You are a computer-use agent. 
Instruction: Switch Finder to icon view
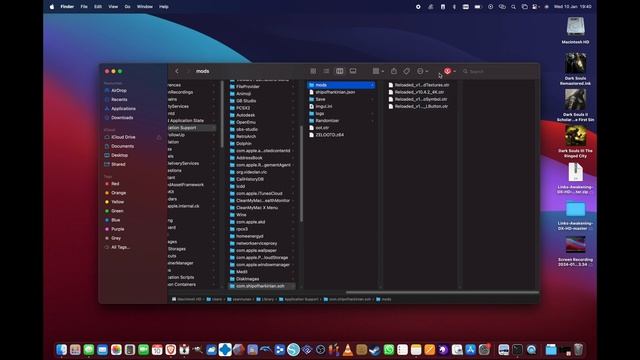click(x=313, y=71)
